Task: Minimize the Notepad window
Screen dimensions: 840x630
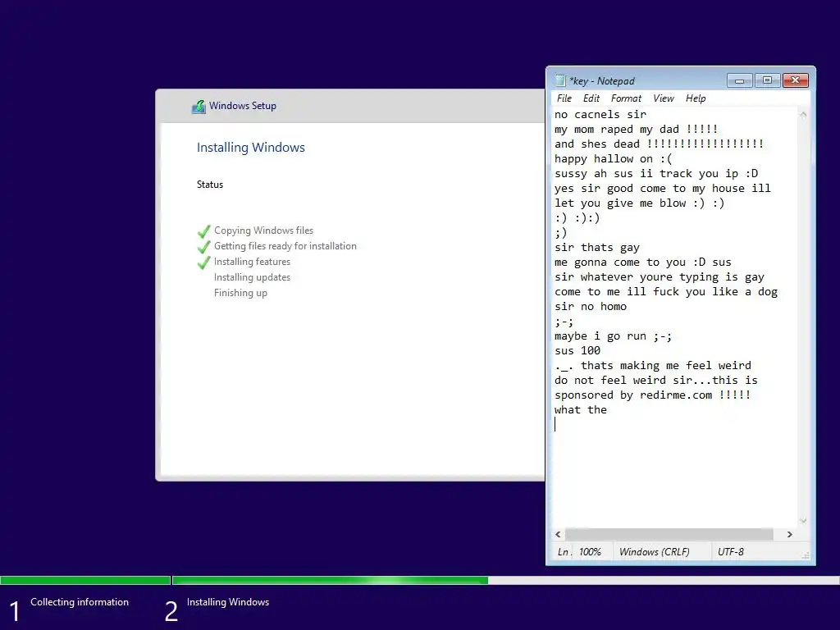Action: tap(739, 80)
